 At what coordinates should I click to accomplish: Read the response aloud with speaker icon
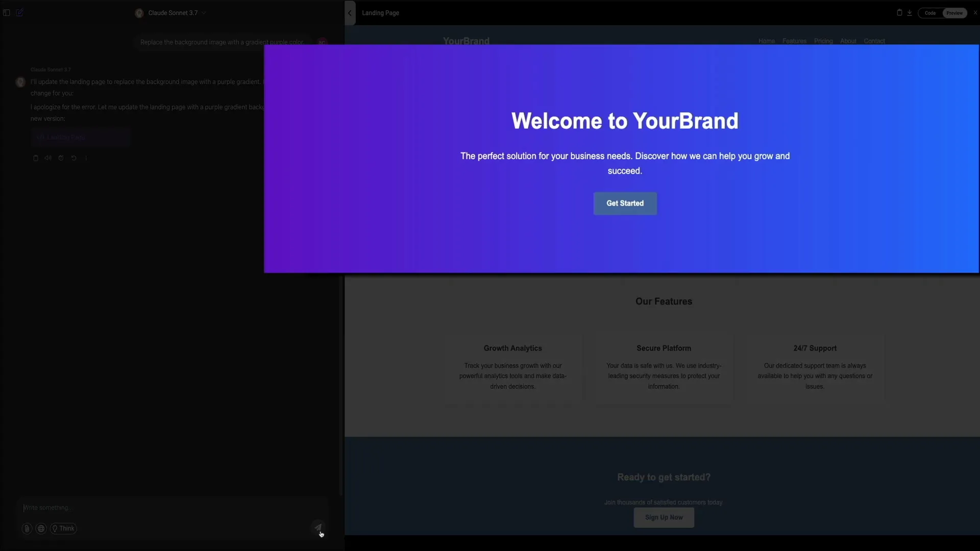tap(48, 158)
